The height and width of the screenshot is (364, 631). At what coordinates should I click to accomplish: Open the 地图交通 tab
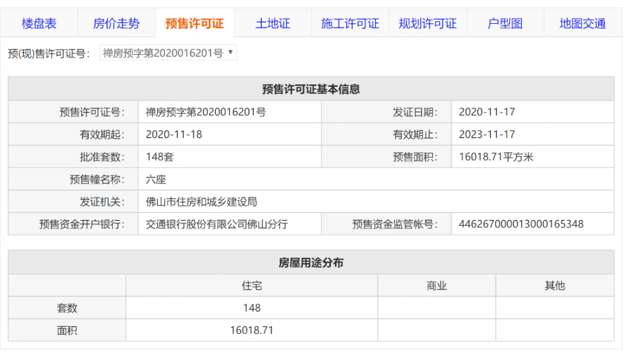point(583,23)
